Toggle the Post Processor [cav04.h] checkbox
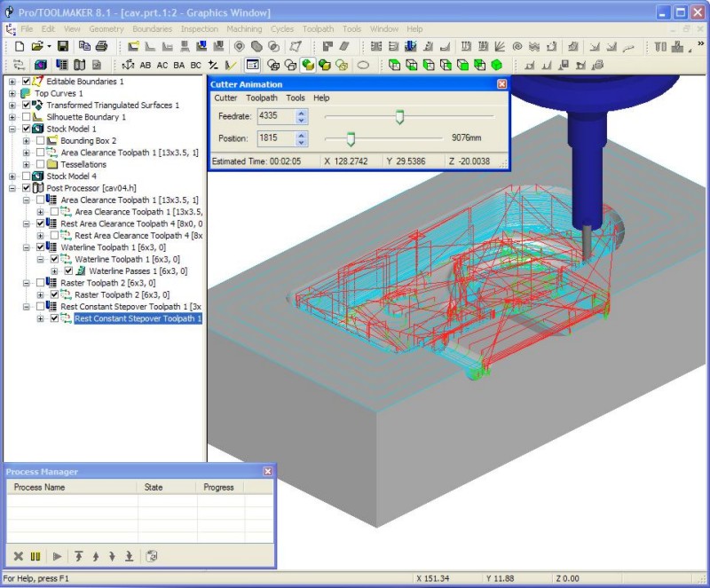The image size is (710, 588). (x=27, y=188)
